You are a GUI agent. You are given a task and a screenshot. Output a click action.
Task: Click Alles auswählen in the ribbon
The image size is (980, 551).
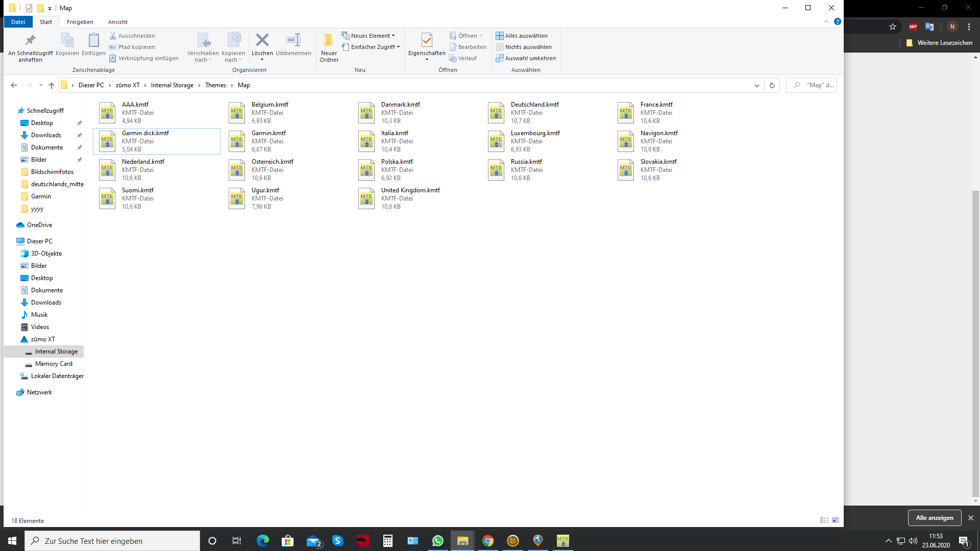(x=522, y=36)
